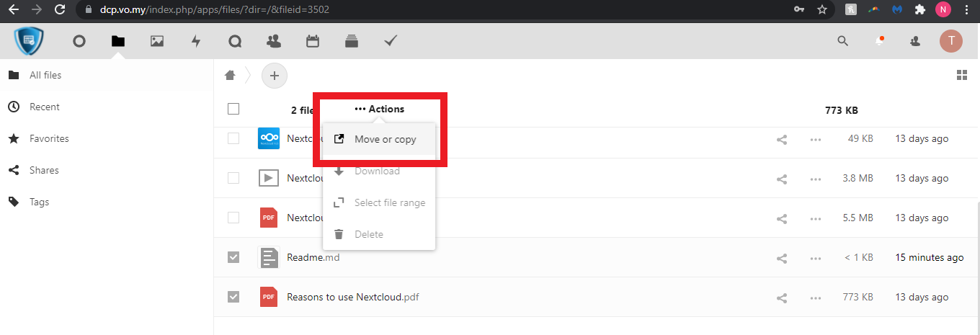
Task: Click the notifications bell icon
Action: [x=879, y=42]
